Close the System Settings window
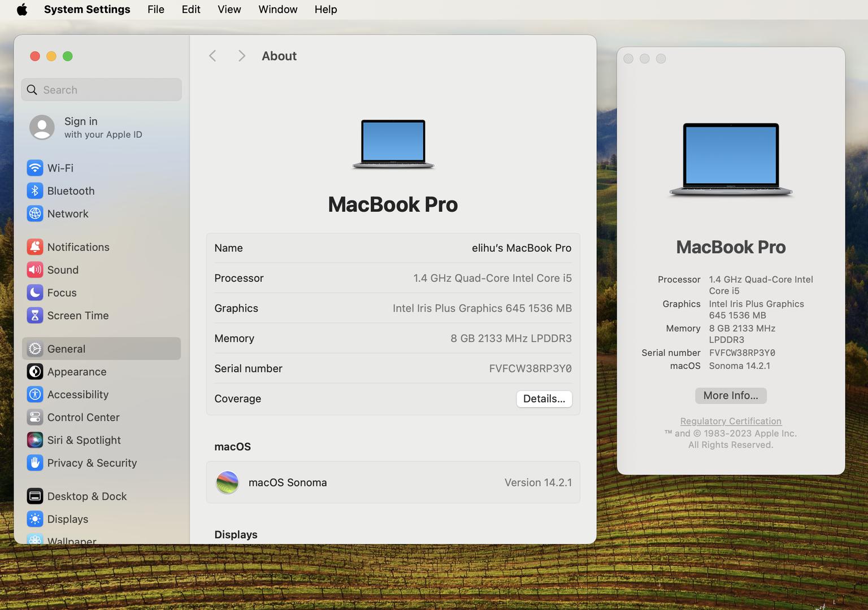The width and height of the screenshot is (868, 610). click(35, 56)
